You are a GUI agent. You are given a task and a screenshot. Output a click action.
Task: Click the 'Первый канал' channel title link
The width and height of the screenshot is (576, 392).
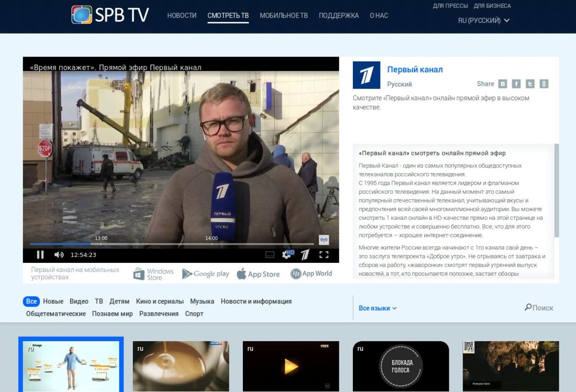[x=415, y=70]
